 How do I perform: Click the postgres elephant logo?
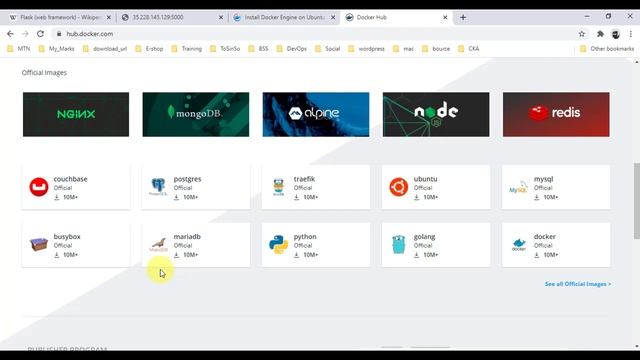click(x=158, y=187)
